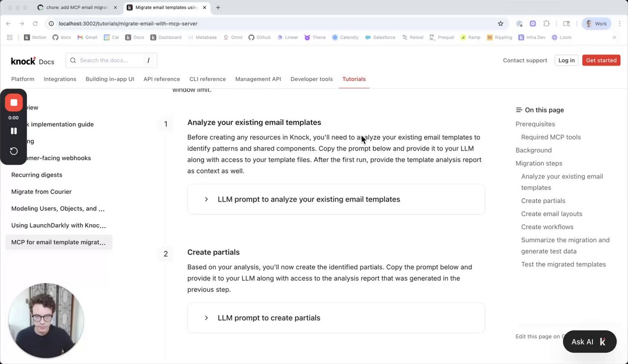This screenshot has height=364, width=628.
Task: Open the Developer tools tab
Action: point(312,79)
